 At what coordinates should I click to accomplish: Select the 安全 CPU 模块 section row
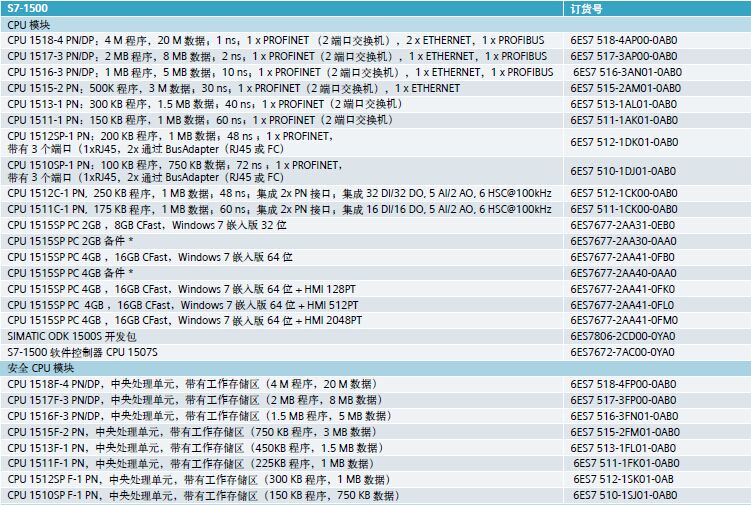point(376,368)
